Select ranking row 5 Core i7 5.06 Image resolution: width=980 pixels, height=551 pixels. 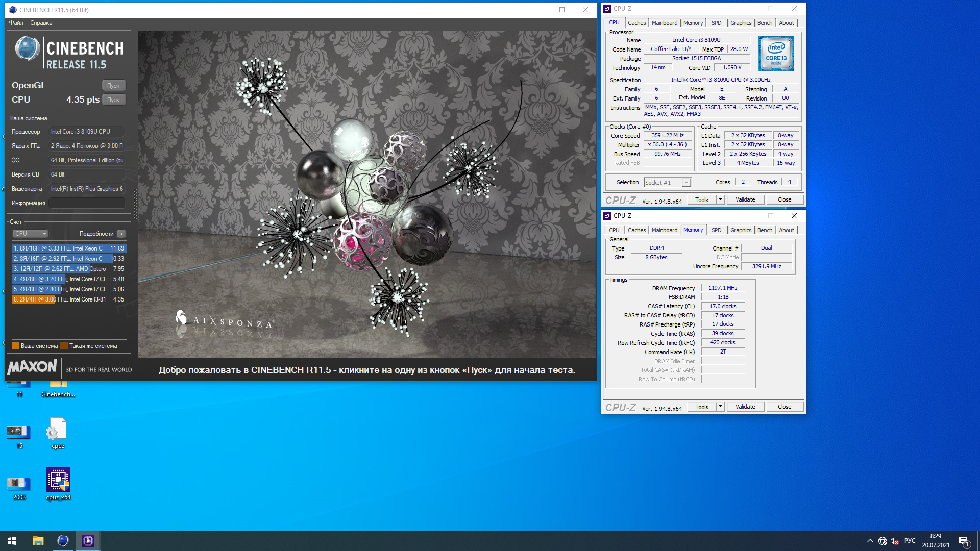(x=69, y=289)
